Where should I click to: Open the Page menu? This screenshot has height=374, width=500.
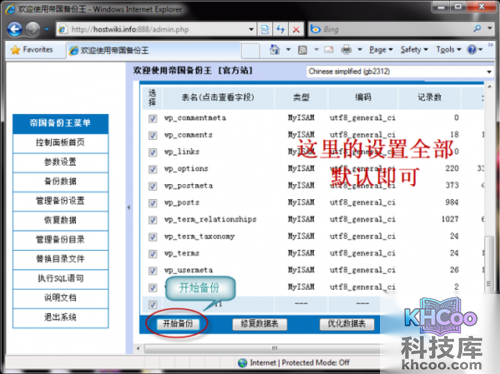tap(381, 50)
